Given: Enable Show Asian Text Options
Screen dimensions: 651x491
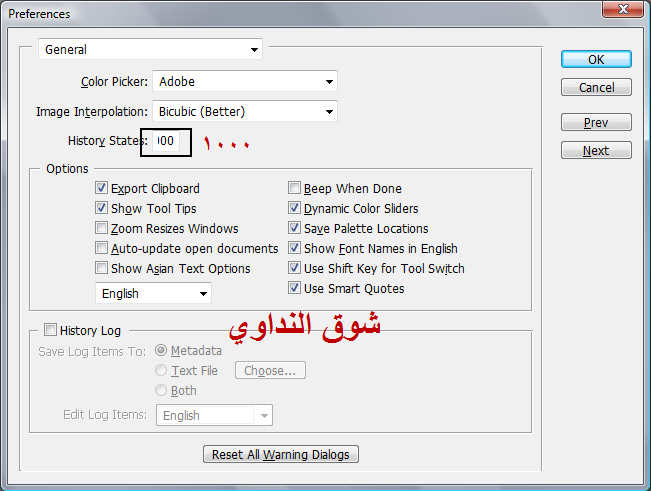Looking at the screenshot, I should click(x=102, y=268).
